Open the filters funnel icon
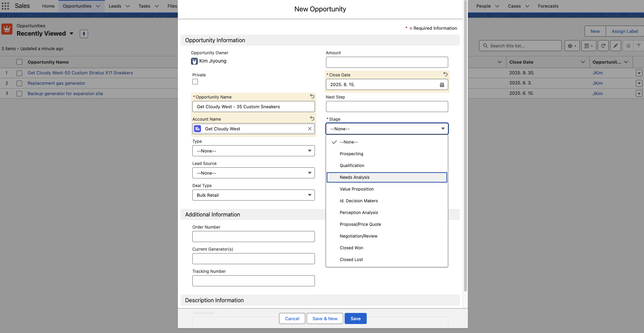The width and height of the screenshot is (644, 333). pyautogui.click(x=639, y=46)
